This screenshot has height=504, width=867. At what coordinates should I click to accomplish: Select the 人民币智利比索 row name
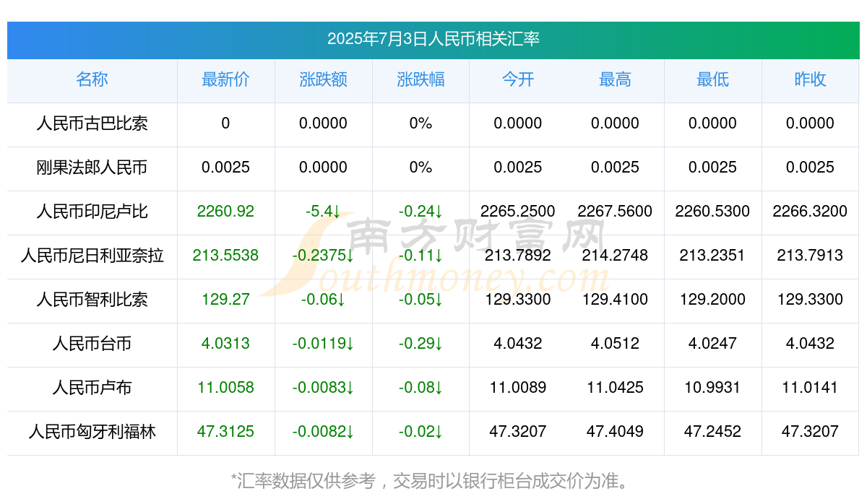point(92,300)
